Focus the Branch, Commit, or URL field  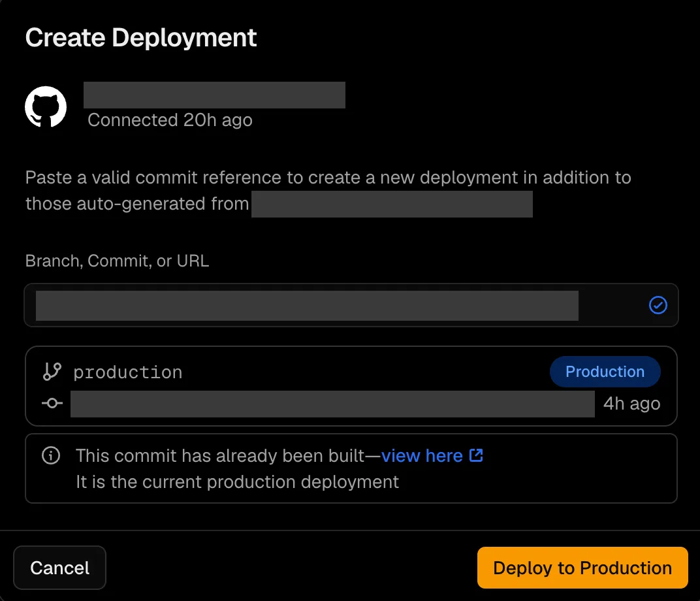[x=351, y=306]
